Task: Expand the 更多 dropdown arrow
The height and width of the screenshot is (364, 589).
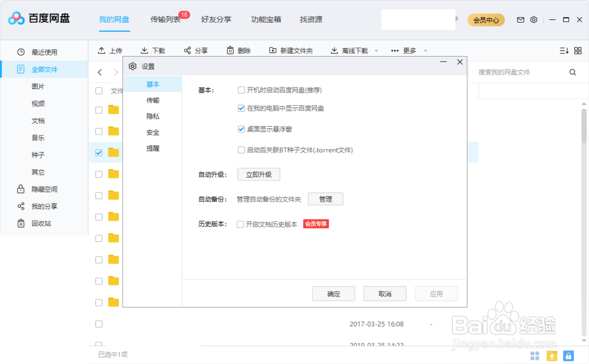Action: tap(425, 51)
